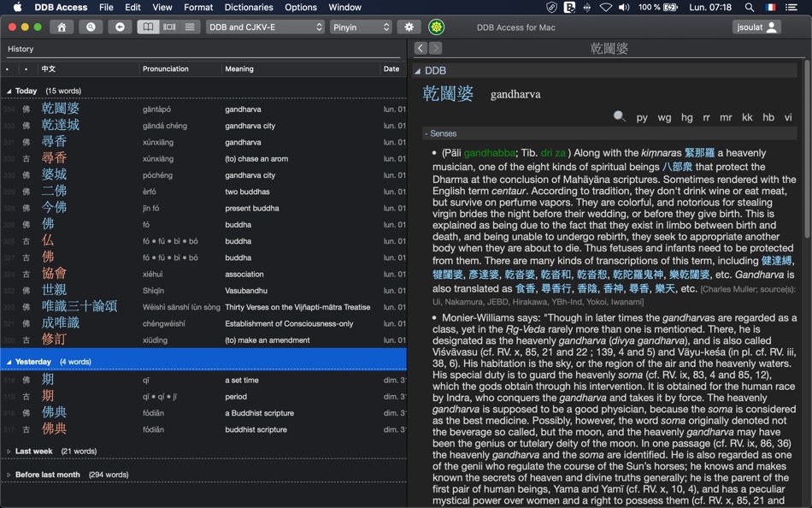
Task: Select the py romanization link
Action: pyautogui.click(x=642, y=118)
